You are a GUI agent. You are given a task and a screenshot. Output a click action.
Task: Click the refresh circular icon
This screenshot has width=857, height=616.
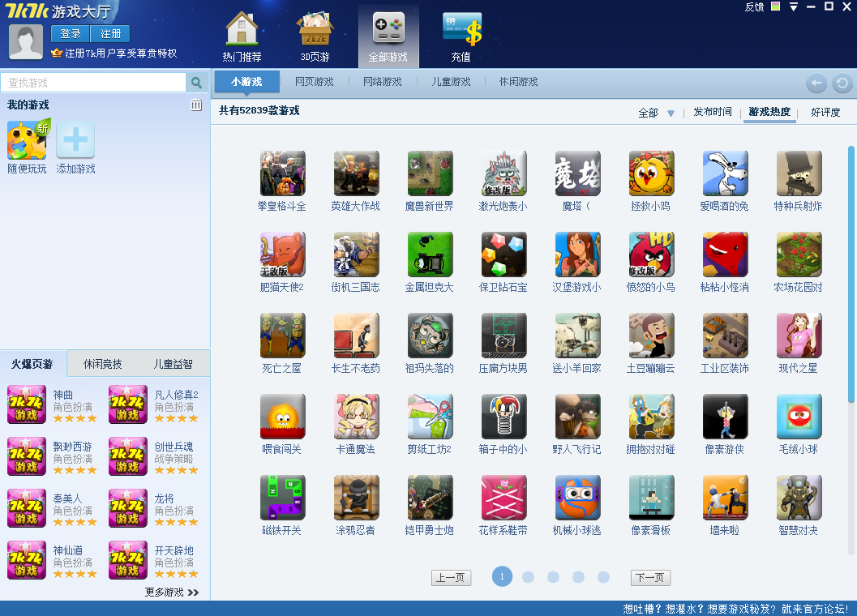click(842, 83)
